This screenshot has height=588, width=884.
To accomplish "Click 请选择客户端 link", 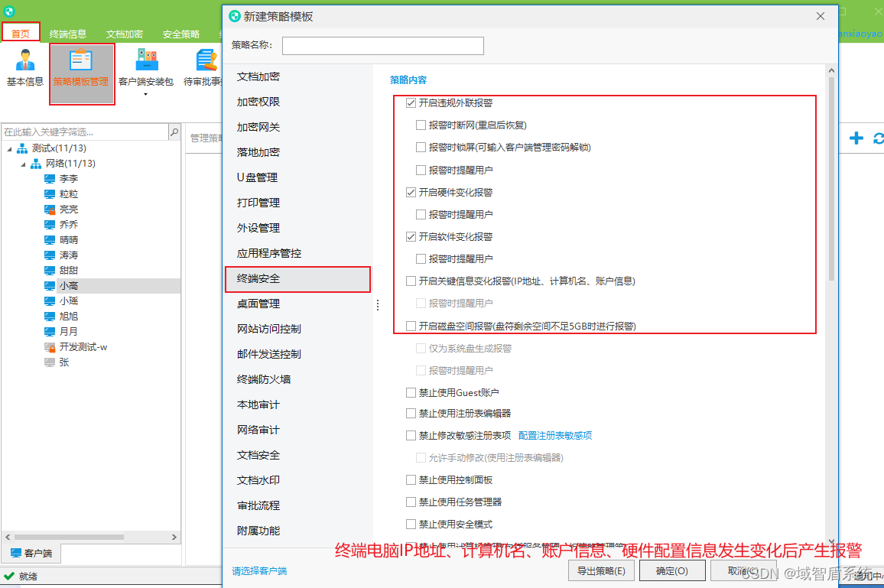I will (259, 571).
